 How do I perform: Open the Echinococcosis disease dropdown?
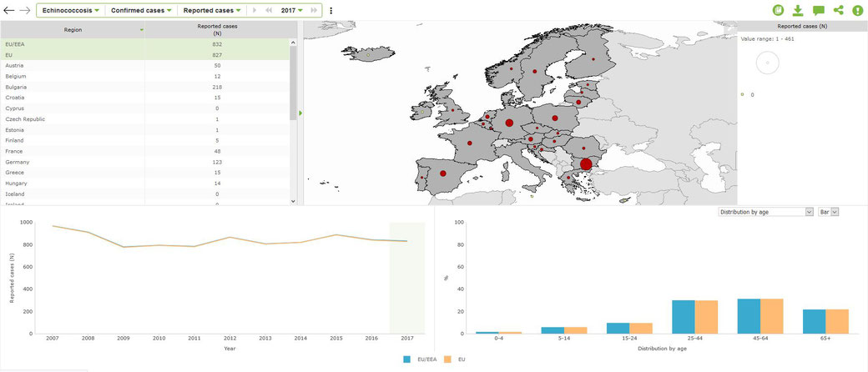click(71, 11)
